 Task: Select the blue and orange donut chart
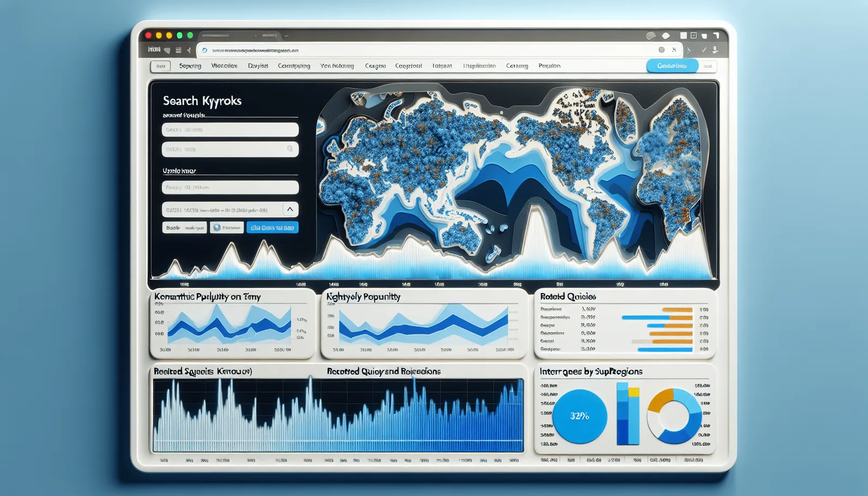[674, 416]
